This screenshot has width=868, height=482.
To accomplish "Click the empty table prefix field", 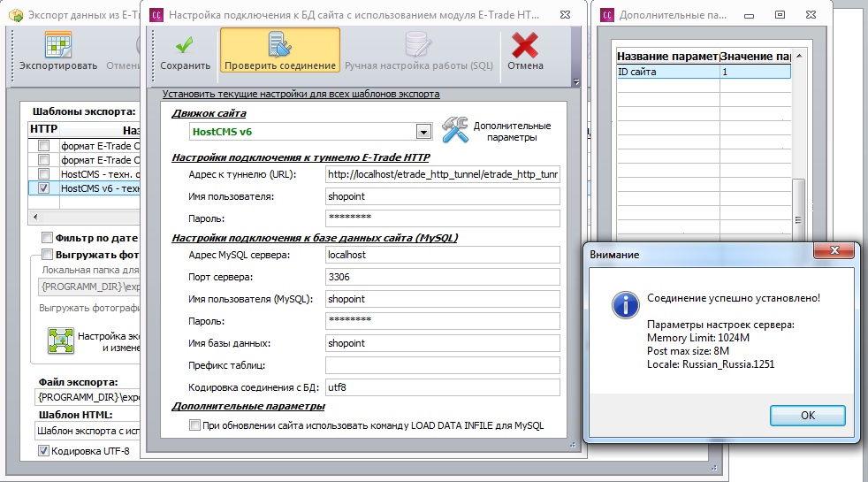I will coord(443,365).
